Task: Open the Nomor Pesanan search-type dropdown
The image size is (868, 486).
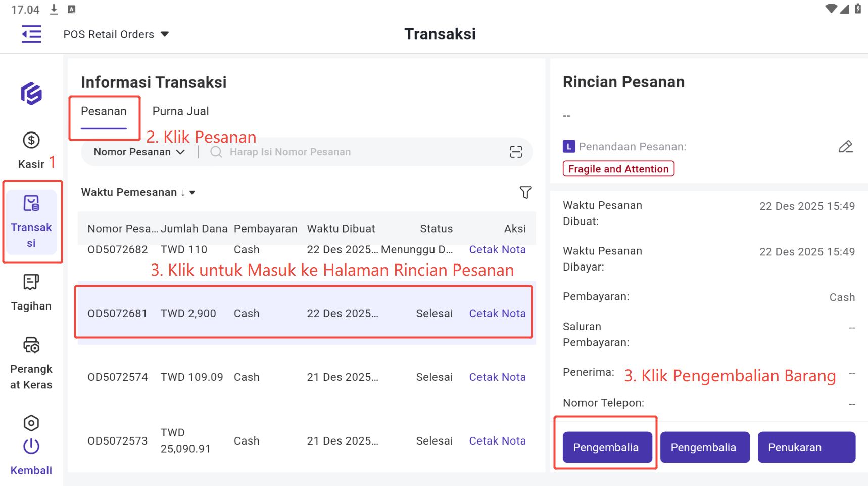Action: pyautogui.click(x=139, y=152)
